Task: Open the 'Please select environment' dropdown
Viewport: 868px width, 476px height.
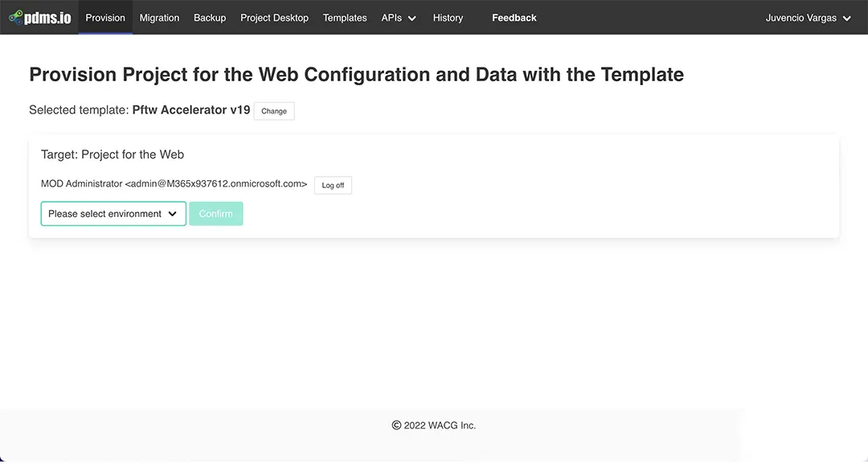Action: click(104, 214)
